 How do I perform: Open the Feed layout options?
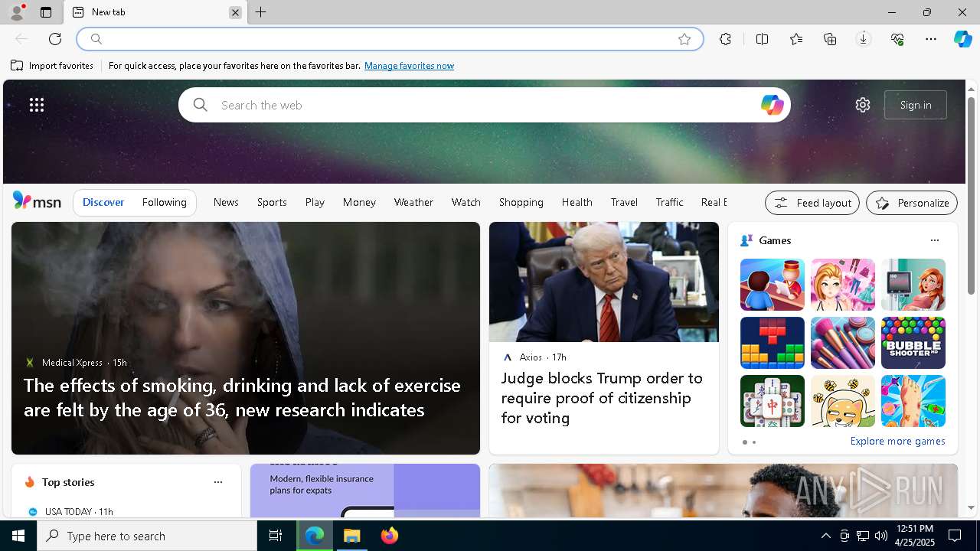pyautogui.click(x=812, y=203)
